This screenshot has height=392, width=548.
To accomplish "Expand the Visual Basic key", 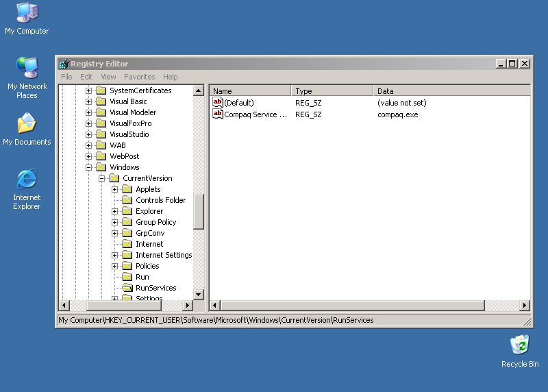I will tap(88, 101).
